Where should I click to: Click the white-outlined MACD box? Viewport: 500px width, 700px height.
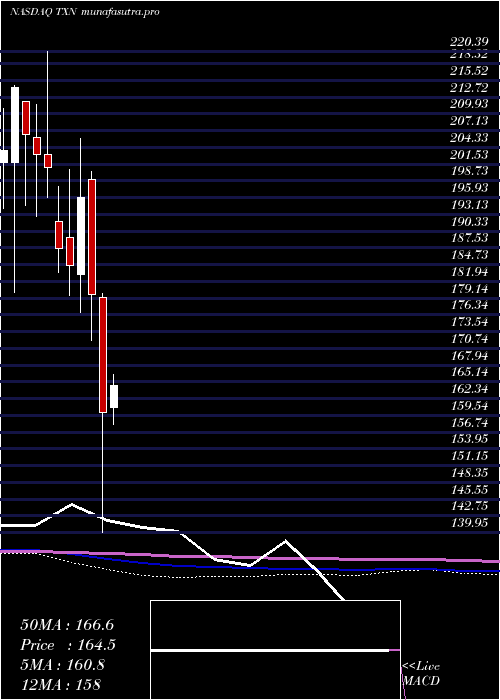coord(275,650)
